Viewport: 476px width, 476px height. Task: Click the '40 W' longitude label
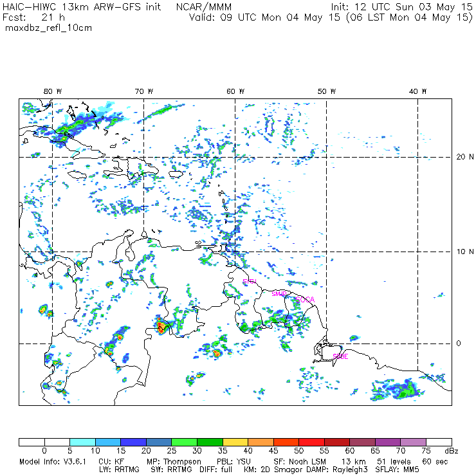[417, 91]
